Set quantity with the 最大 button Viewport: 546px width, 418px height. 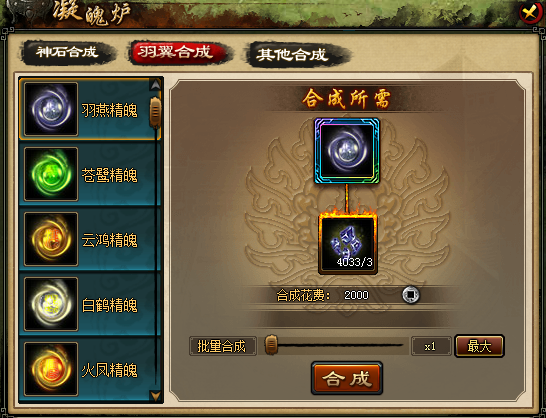pyautogui.click(x=479, y=346)
